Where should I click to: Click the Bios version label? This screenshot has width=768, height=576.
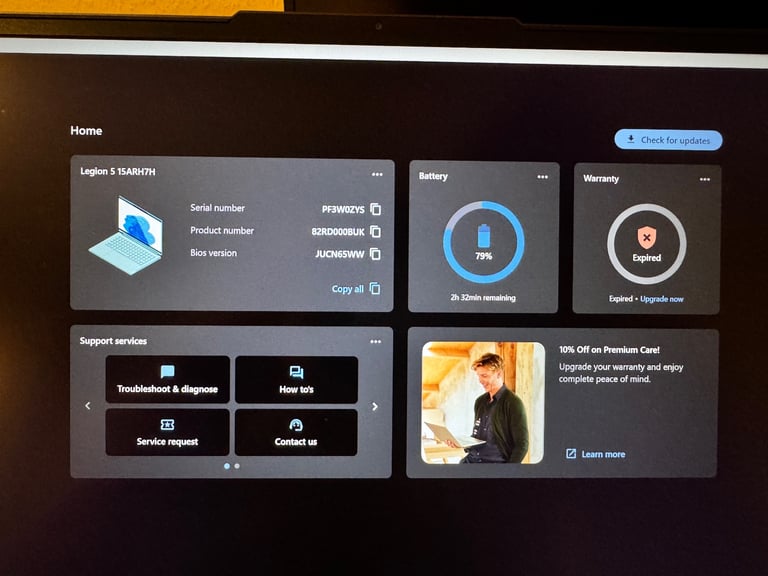(214, 253)
